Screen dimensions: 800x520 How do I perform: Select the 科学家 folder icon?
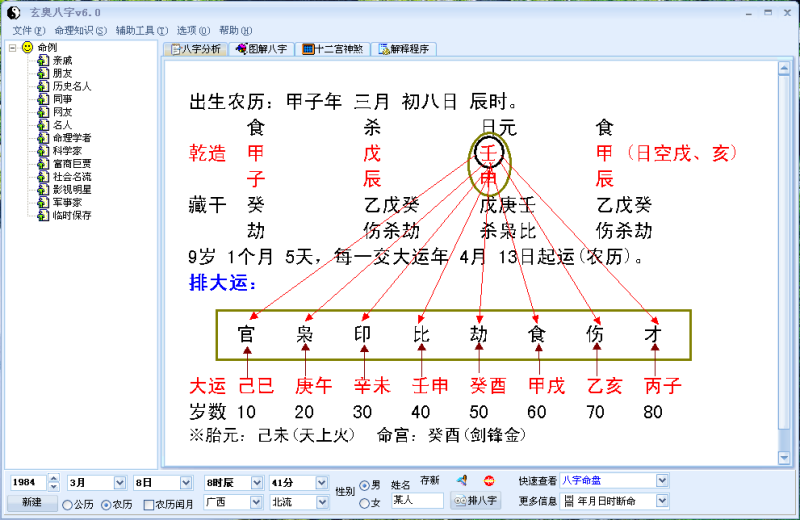point(44,151)
